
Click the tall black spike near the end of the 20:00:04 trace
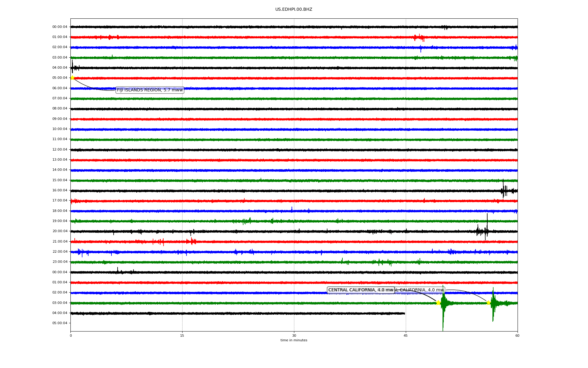[x=487, y=225]
